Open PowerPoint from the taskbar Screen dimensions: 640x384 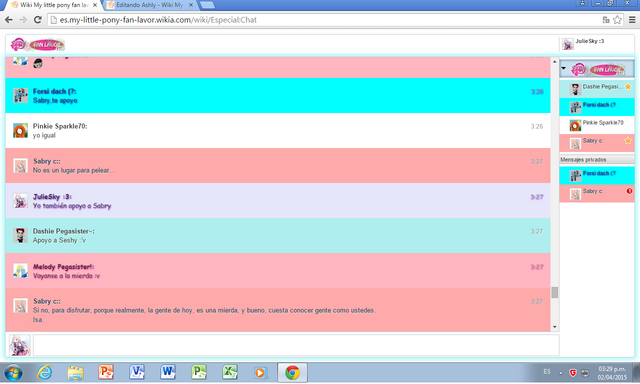point(106,373)
